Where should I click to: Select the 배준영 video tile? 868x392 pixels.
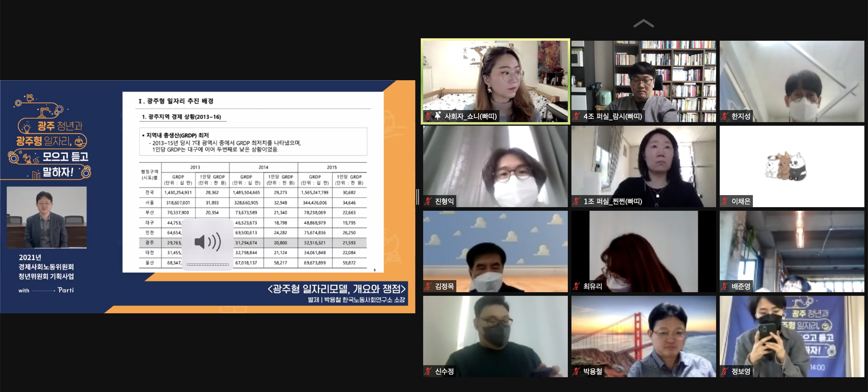pyautogui.click(x=792, y=251)
